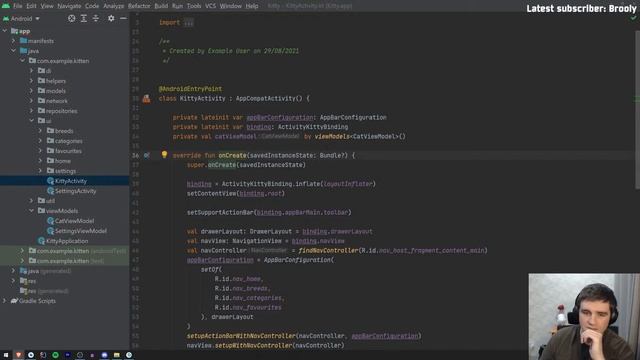Screen dimensions: 640x360
Task: Expand the java (generated) folder
Action: coord(13,271)
